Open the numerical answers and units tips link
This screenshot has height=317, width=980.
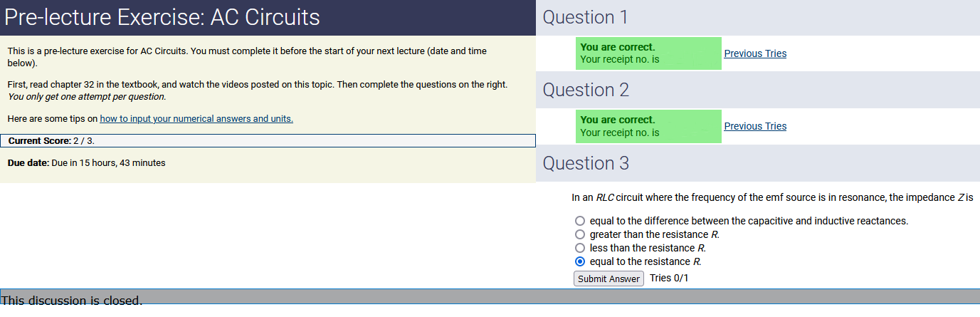click(x=196, y=119)
